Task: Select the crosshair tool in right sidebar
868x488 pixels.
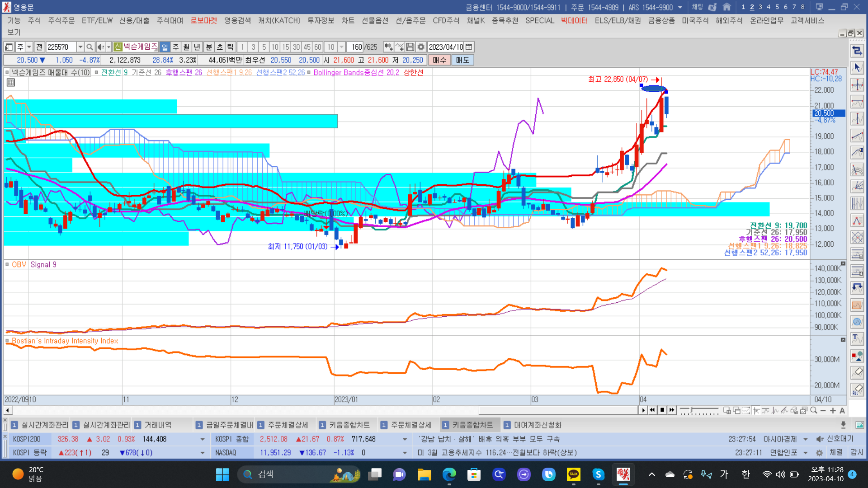Action: [x=857, y=85]
